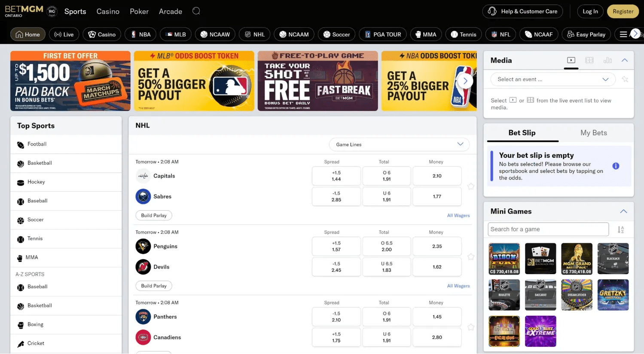Focus the Search for a game field
This screenshot has width=644, height=354.
[x=548, y=229]
